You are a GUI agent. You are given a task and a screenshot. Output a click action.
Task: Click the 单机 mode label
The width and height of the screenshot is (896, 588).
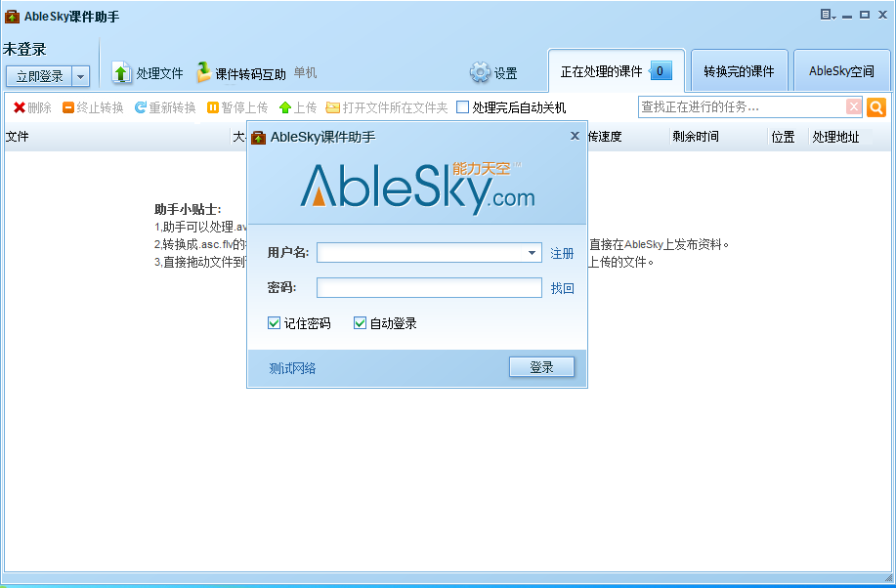305,72
